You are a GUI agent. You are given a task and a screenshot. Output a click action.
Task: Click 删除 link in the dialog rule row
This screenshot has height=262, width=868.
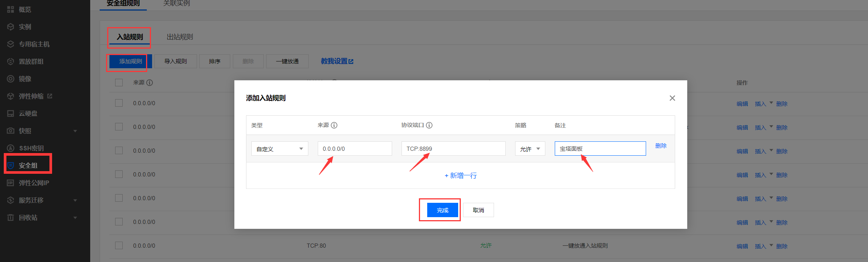pyautogui.click(x=661, y=146)
